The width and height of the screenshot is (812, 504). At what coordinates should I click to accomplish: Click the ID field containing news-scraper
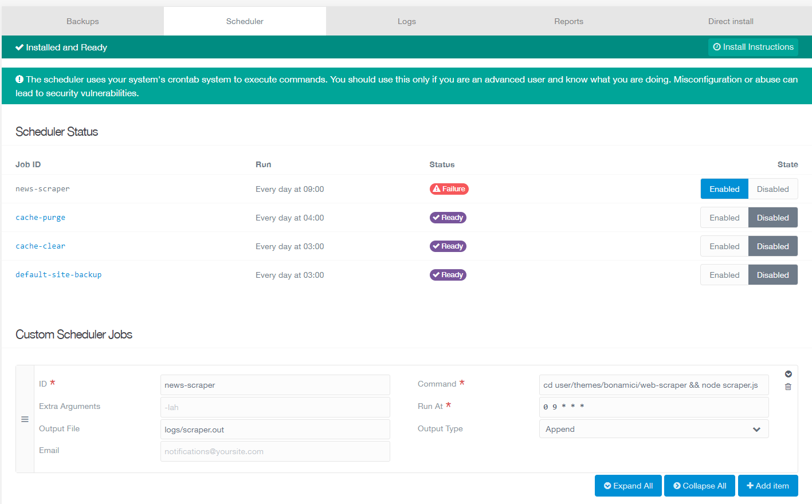click(275, 385)
